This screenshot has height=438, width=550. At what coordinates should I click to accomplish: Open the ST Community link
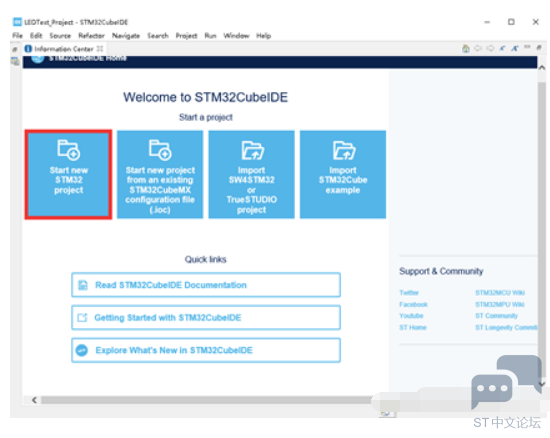click(496, 316)
